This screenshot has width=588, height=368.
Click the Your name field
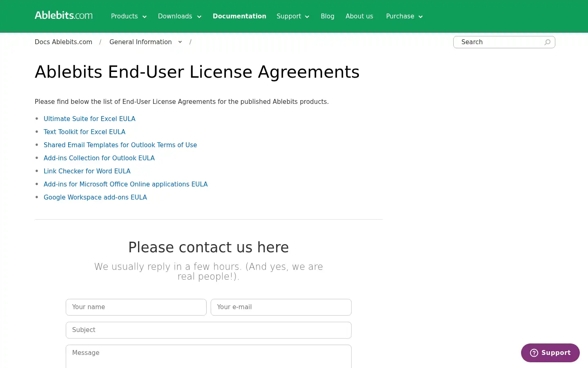point(136,307)
